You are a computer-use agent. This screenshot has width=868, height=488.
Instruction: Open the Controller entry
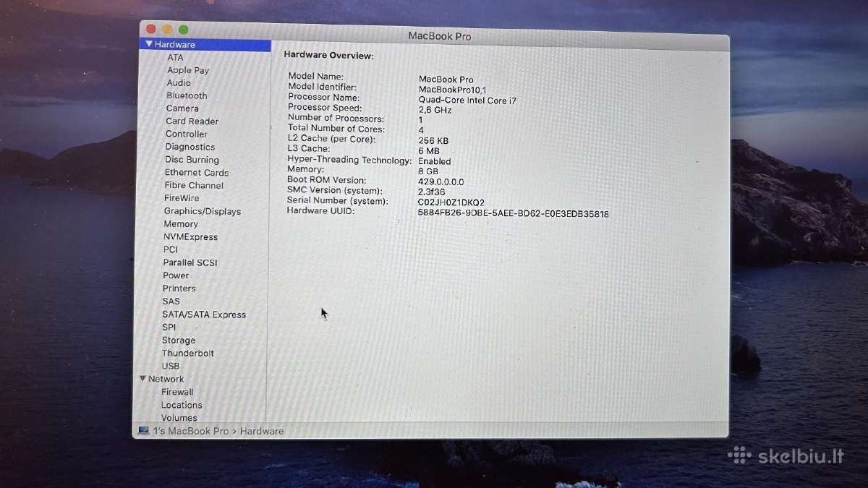[187, 134]
